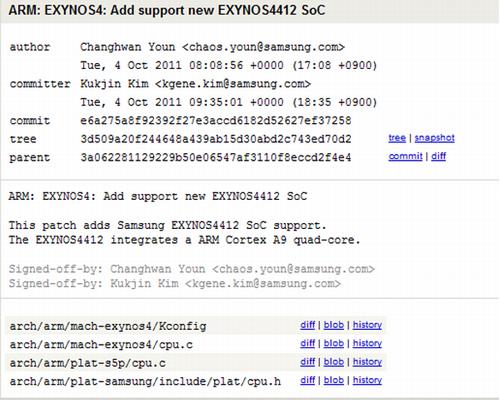Open blob for mach-exynos4/Kconfig
Screen dimensions: 500x400
pyautogui.click(x=334, y=325)
